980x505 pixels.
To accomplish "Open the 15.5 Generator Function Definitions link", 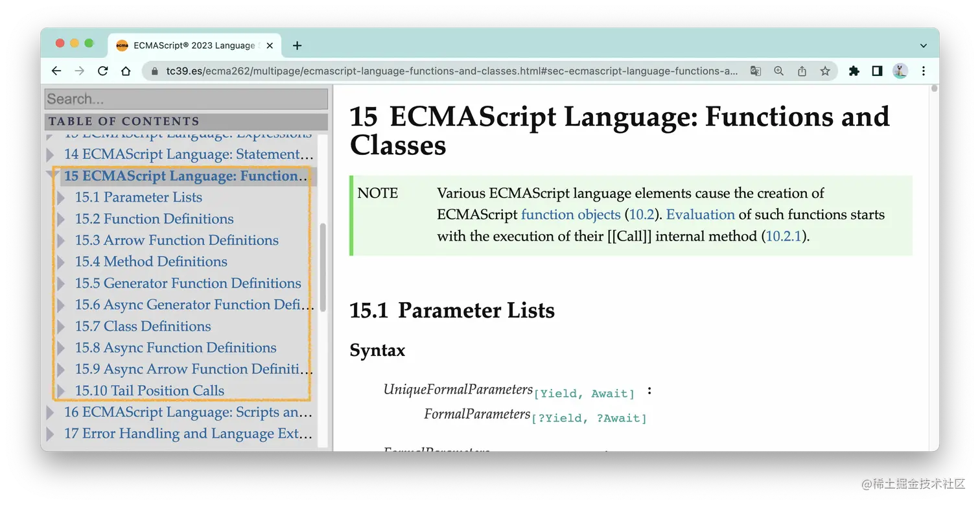I will 188,283.
